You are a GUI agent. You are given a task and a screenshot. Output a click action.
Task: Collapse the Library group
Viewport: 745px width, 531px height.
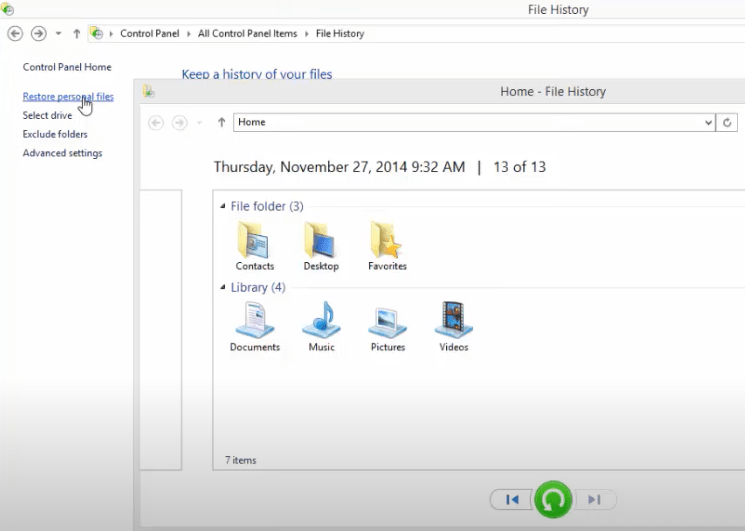223,288
